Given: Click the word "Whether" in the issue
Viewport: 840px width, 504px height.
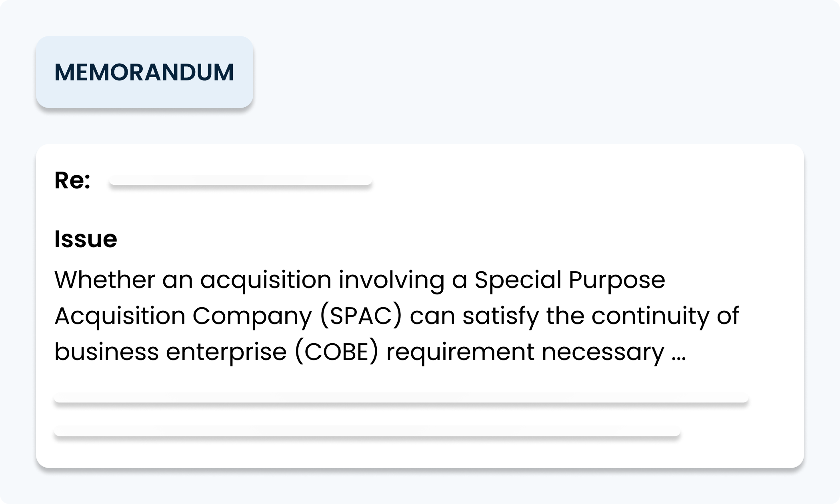Looking at the screenshot, I should click(x=104, y=280).
